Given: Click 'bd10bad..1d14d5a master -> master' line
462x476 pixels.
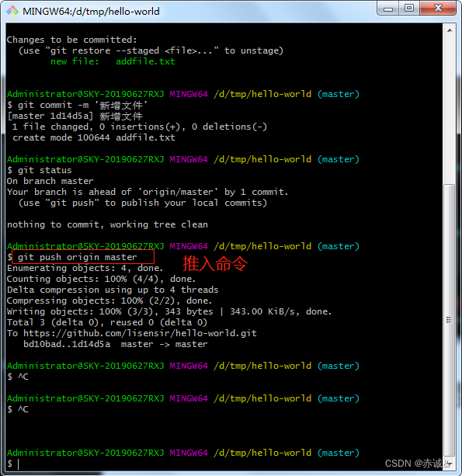Looking at the screenshot, I should click(x=116, y=344).
